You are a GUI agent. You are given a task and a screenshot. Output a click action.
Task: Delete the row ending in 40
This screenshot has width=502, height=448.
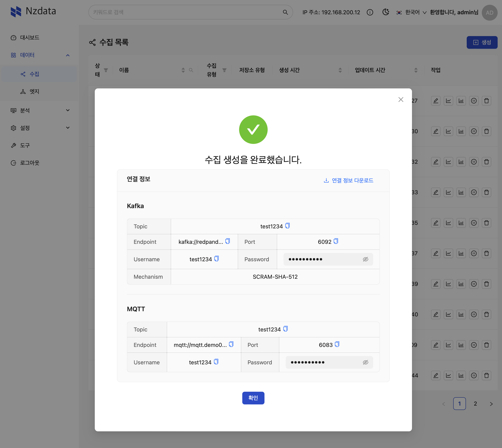[487, 314]
